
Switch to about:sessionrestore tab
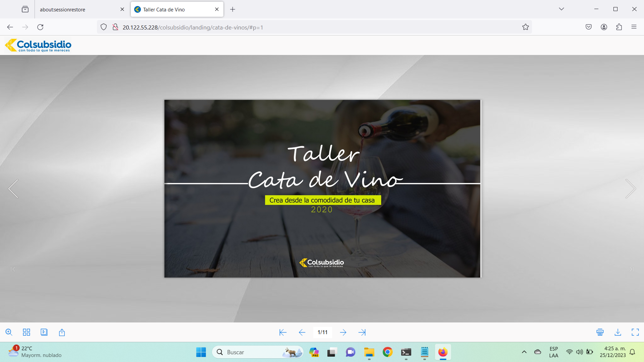pyautogui.click(x=63, y=9)
